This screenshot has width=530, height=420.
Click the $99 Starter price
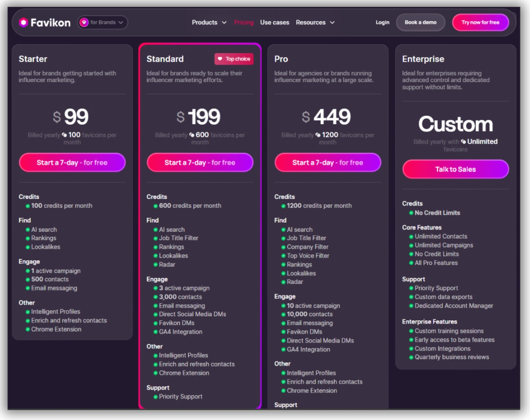pyautogui.click(x=71, y=116)
